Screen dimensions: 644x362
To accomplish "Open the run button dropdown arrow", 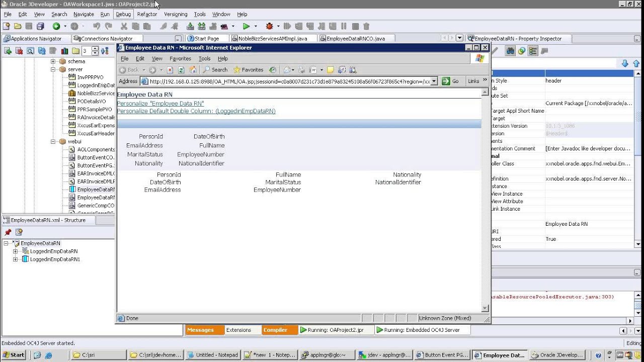I will pyautogui.click(x=256, y=26).
